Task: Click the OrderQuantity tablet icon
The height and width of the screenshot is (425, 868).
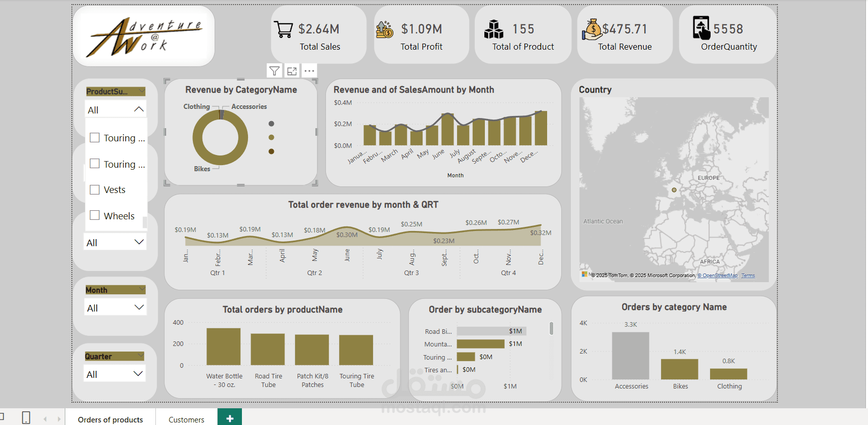Action: [x=701, y=28]
